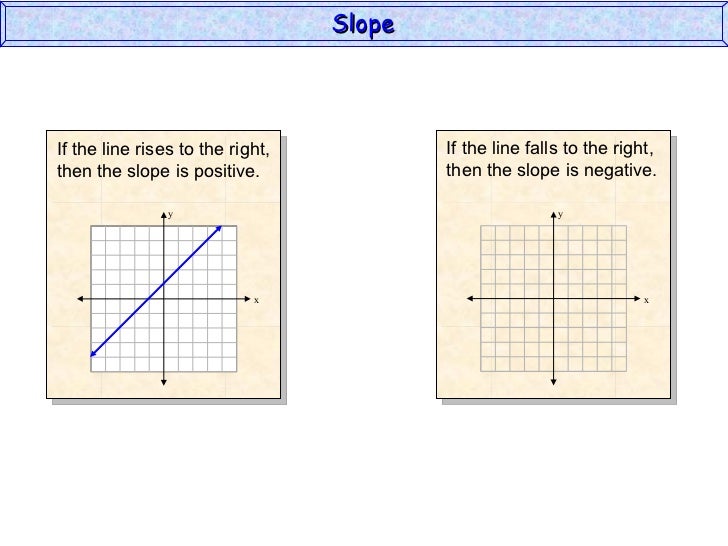Click the left graph's y-axis bottom arrow
This screenshot has width=728, height=546.
[x=164, y=384]
